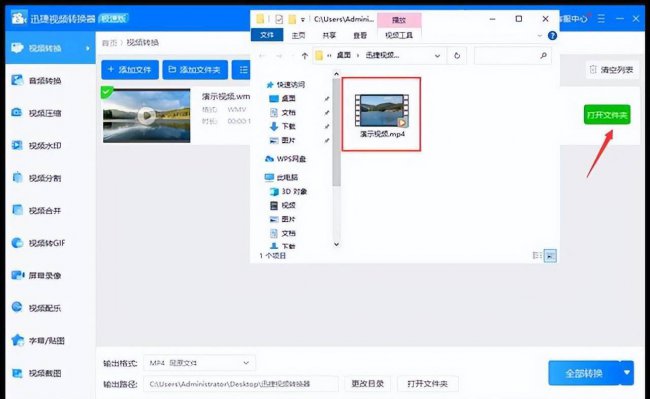
Task: Click the properties checkmark icon in Explorer title bar
Action: coord(279,19)
